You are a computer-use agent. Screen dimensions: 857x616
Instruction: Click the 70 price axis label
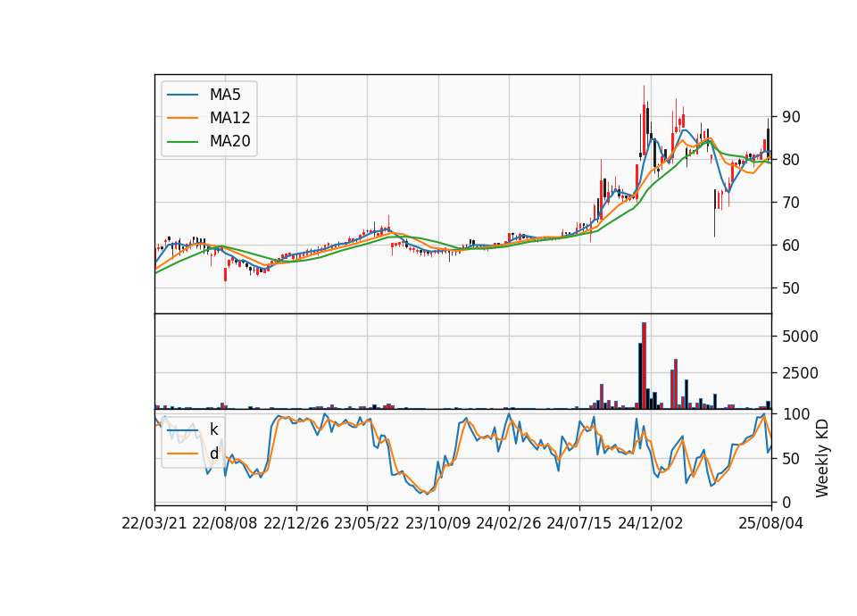[x=791, y=203]
